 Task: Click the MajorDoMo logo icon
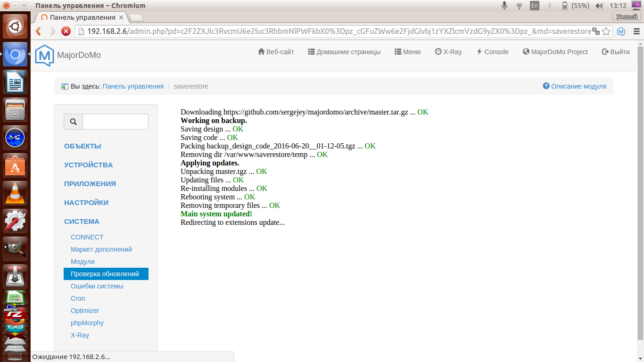(45, 55)
